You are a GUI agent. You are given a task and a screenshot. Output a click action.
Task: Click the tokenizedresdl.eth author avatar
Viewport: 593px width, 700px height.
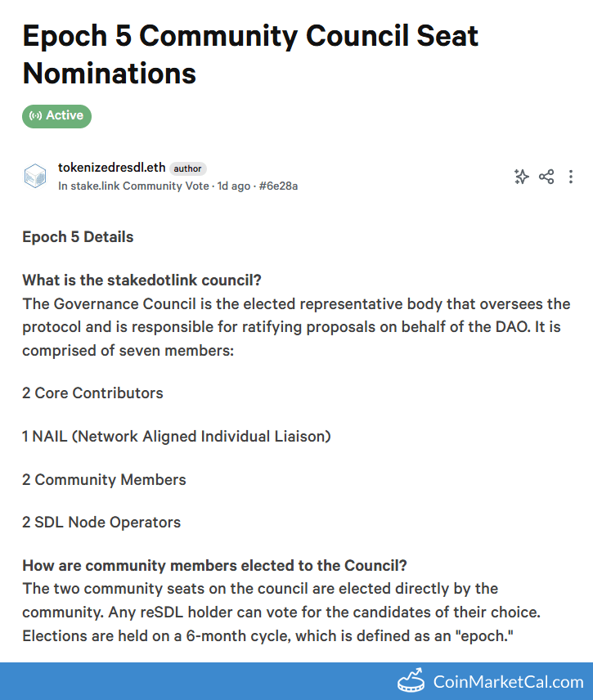coord(35,177)
